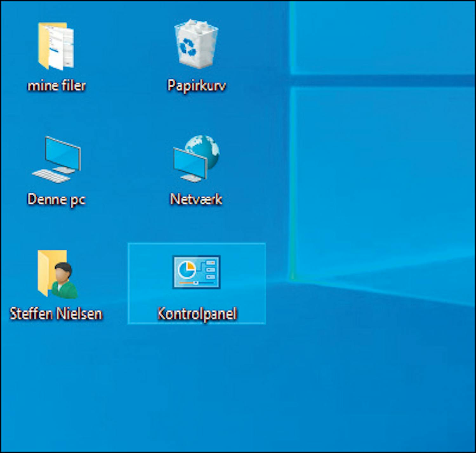Click the 'Denne pc' label text
The width and height of the screenshot is (476, 453).
point(56,200)
